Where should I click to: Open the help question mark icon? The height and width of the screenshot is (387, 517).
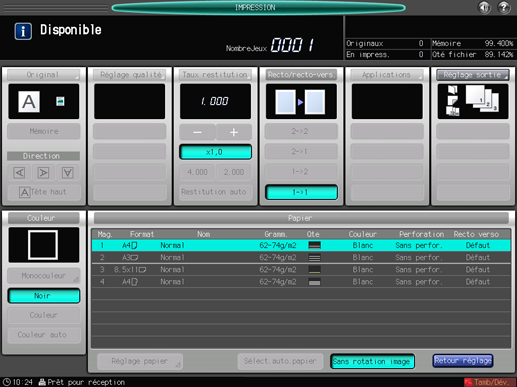[504, 7]
